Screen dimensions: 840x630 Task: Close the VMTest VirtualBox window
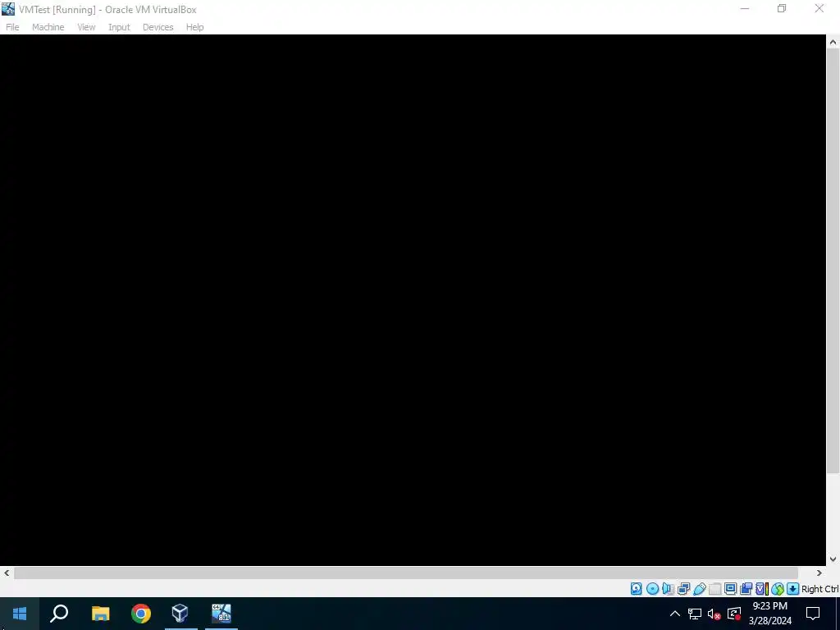(819, 8)
